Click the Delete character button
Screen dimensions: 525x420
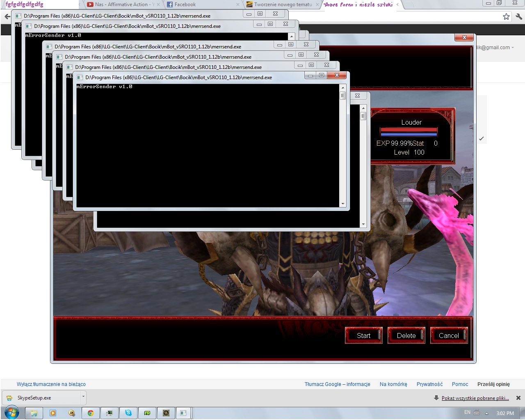(406, 336)
